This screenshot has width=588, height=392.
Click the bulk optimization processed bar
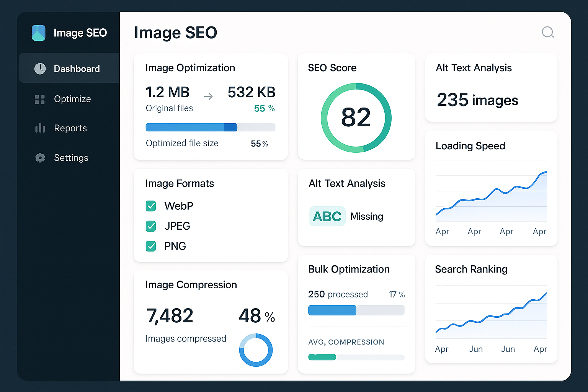356,310
